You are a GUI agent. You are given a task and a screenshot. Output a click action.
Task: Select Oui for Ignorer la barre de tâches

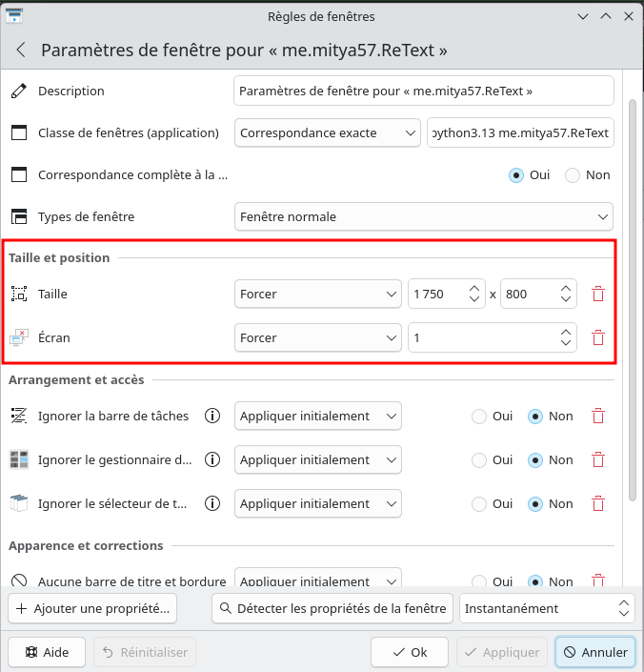(x=479, y=417)
